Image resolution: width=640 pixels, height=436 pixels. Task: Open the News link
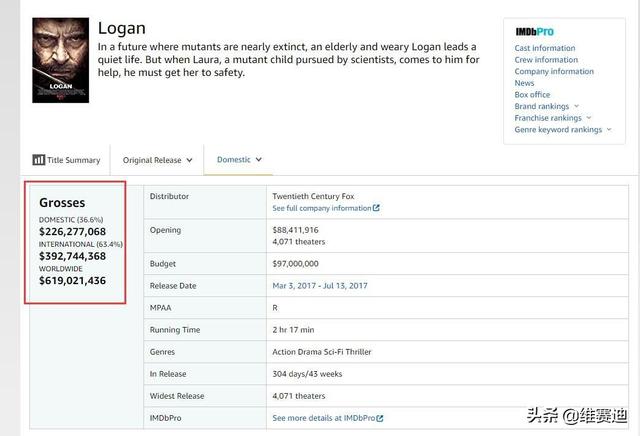pyautogui.click(x=524, y=83)
